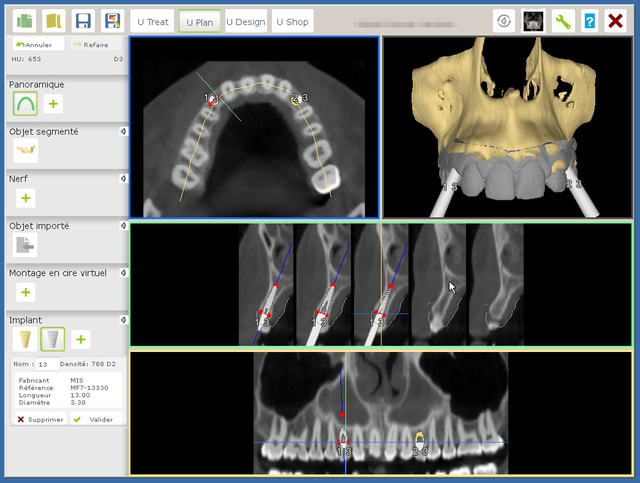
Task: Collapse the Objet segmenté section
Action: [x=123, y=131]
